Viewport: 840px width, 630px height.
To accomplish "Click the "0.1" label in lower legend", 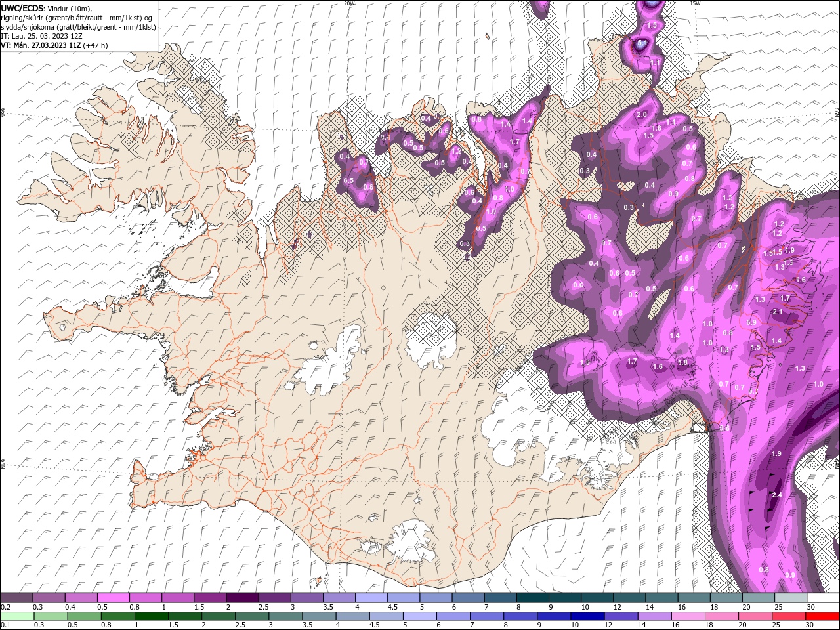I will point(5,625).
